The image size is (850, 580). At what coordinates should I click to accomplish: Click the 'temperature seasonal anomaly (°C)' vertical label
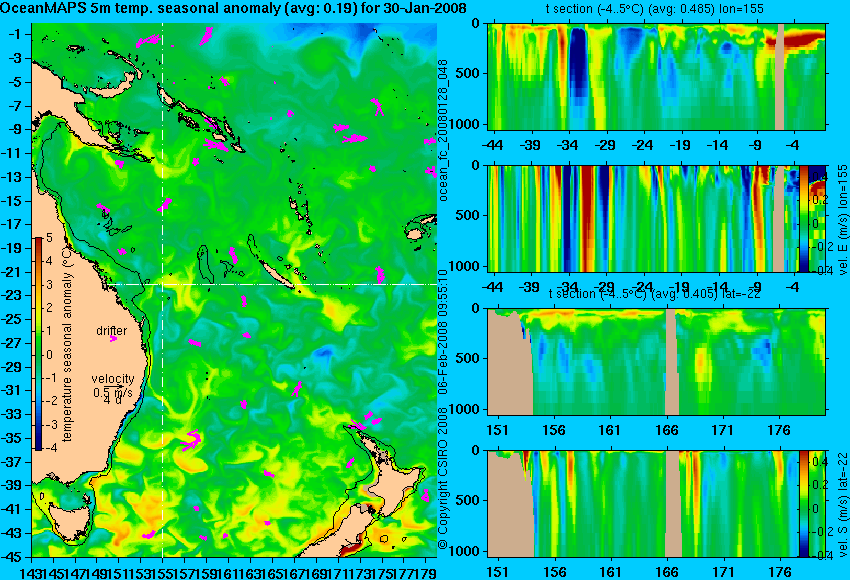coord(67,344)
